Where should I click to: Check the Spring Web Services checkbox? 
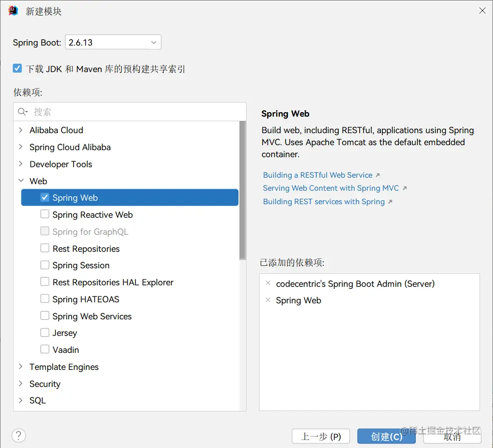pos(45,316)
